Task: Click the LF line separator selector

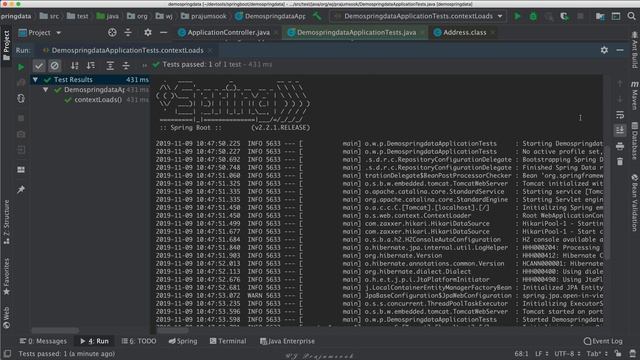Action: coord(541,353)
